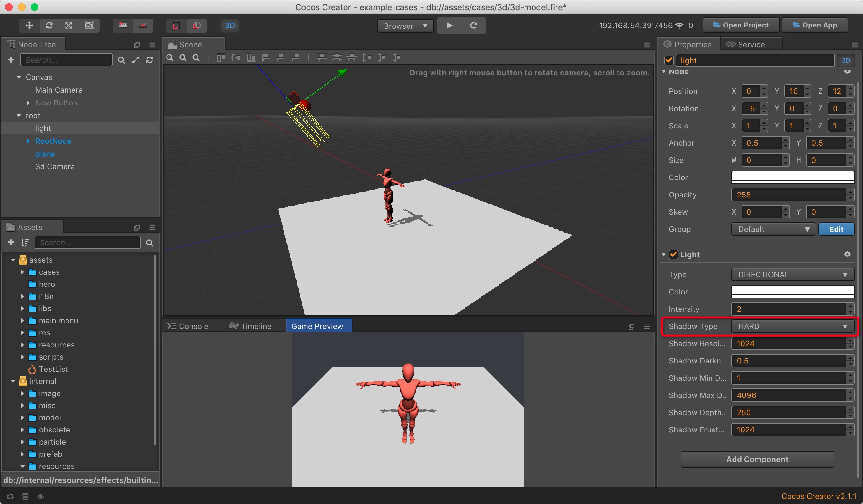Click the rotate tool icon in toolbar
863x504 pixels.
(x=49, y=25)
